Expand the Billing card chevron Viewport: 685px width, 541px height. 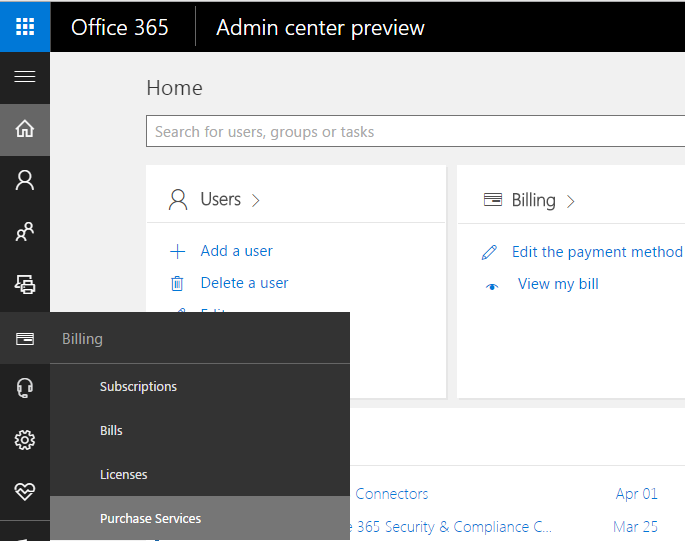(571, 201)
